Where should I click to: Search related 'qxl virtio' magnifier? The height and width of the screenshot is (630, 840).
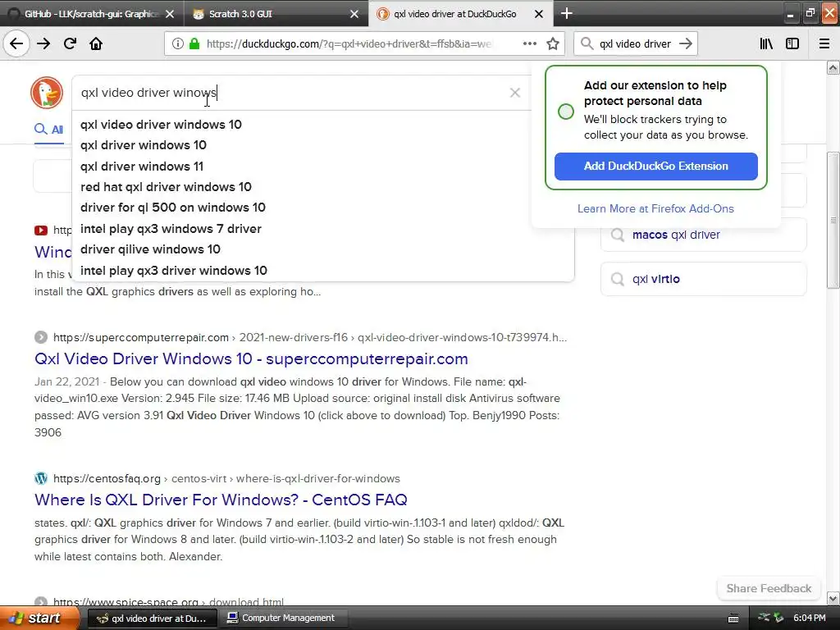[x=618, y=279]
